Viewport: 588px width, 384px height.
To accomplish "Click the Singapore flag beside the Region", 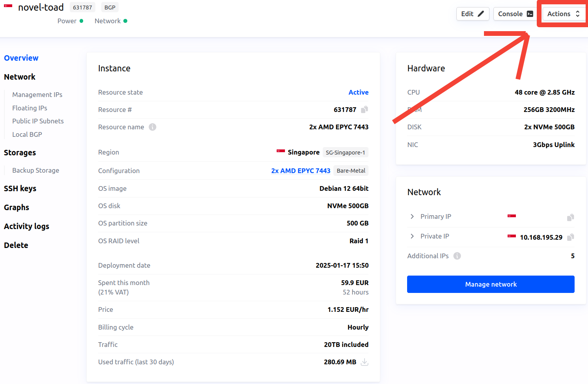I will pyautogui.click(x=280, y=151).
